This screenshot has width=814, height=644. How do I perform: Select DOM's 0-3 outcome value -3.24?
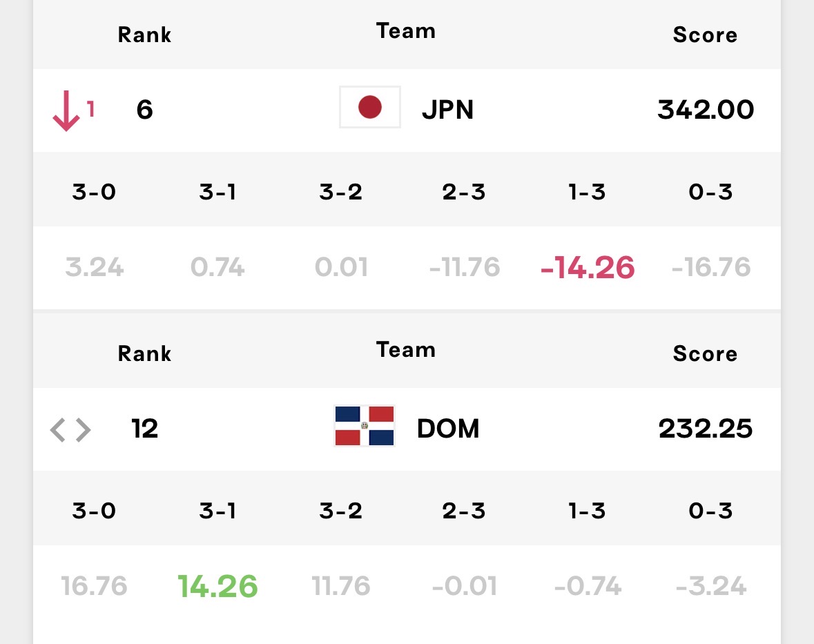click(710, 586)
